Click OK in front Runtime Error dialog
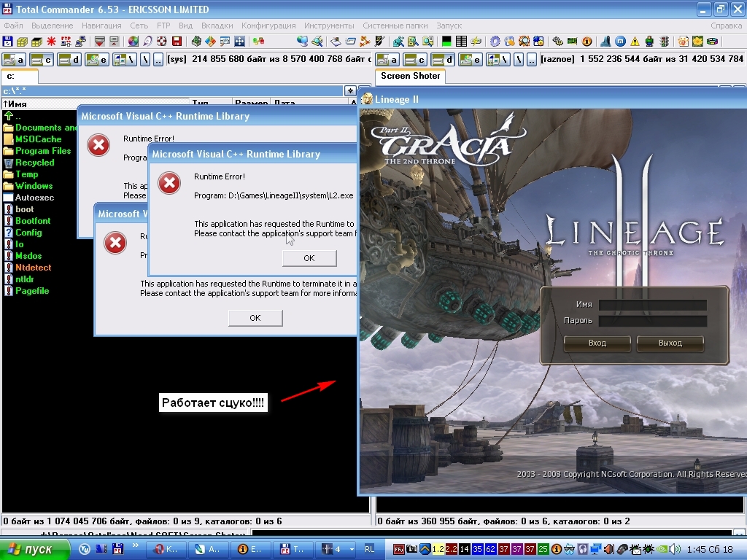Image resolution: width=747 pixels, height=560 pixels. (309, 258)
